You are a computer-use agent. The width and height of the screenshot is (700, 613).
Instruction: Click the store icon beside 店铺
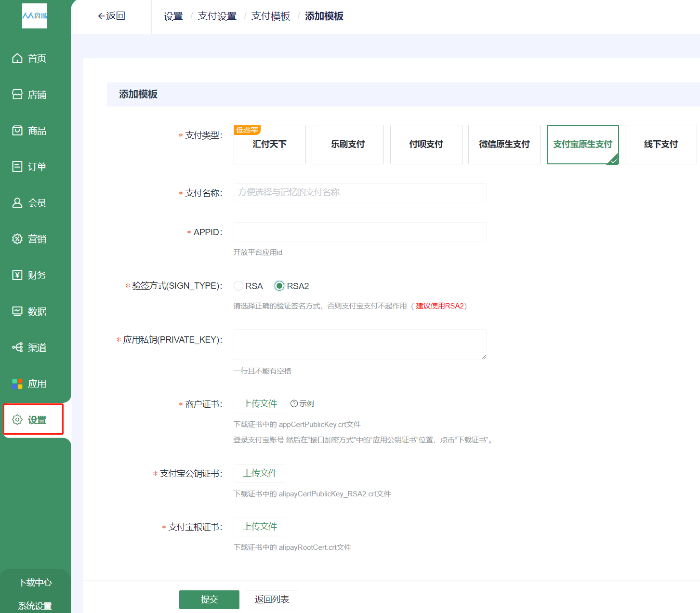tap(17, 94)
